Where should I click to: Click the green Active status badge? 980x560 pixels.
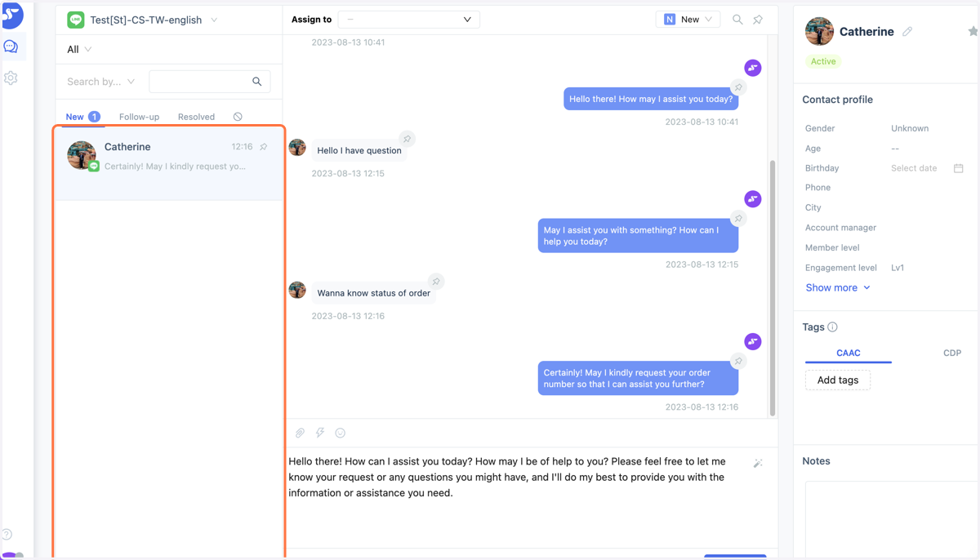pyautogui.click(x=823, y=62)
